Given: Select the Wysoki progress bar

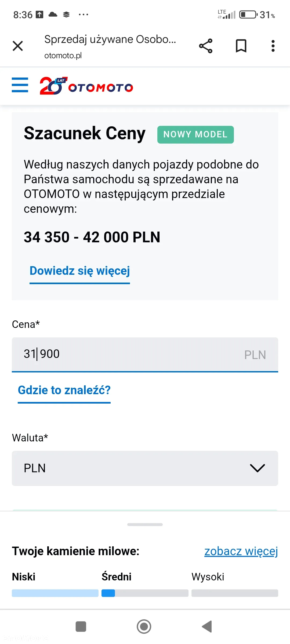Looking at the screenshot, I should coord(235,593).
